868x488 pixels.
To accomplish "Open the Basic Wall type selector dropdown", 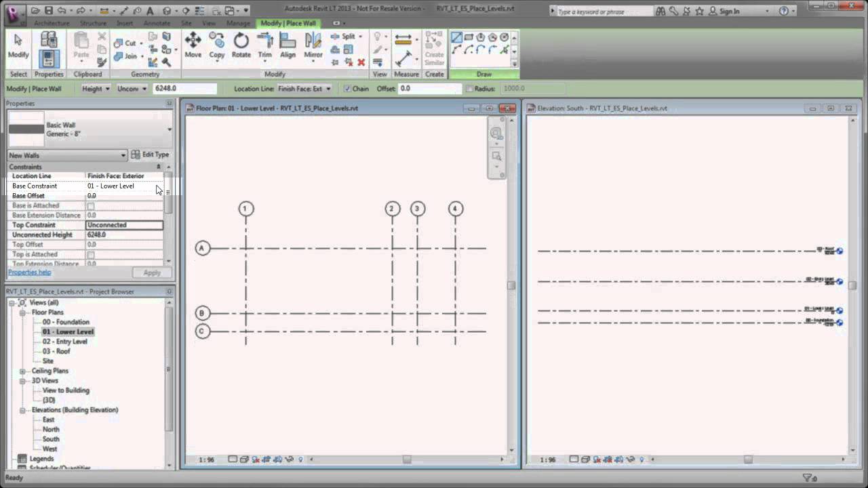I will click(x=170, y=129).
